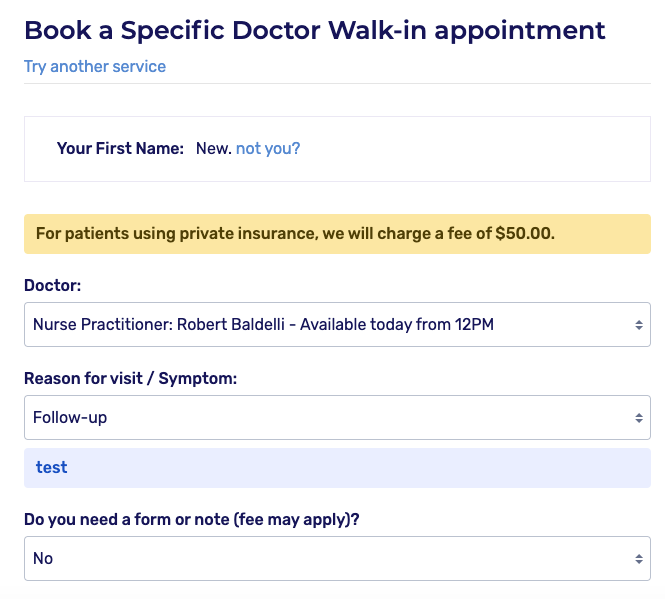Viewport: 665px width, 599px height.
Task: Click the "Book a Specific Doctor Walk-in appointment" heading
Action: (x=314, y=29)
